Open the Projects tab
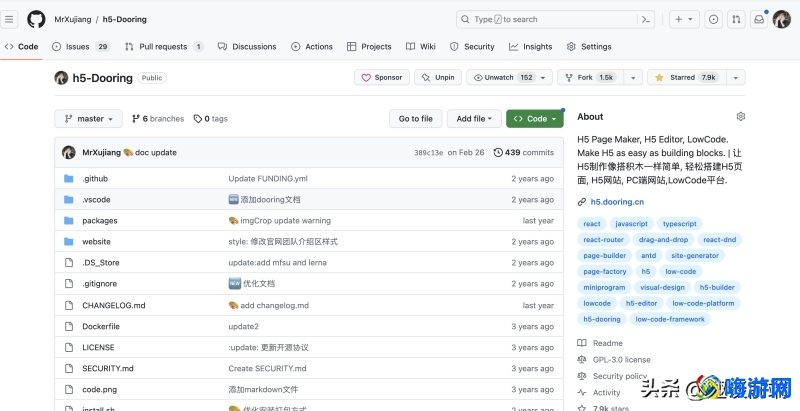Screen dimensions: 800x411 pos(369,46)
